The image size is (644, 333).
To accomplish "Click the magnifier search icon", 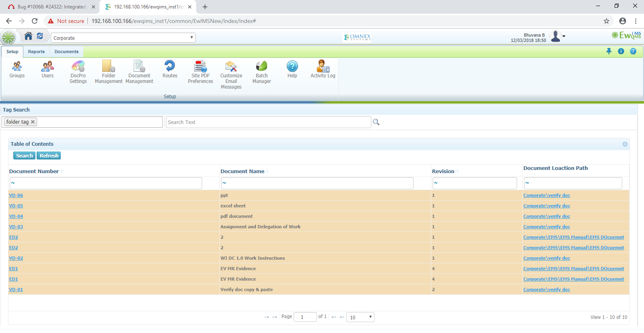I will [376, 122].
